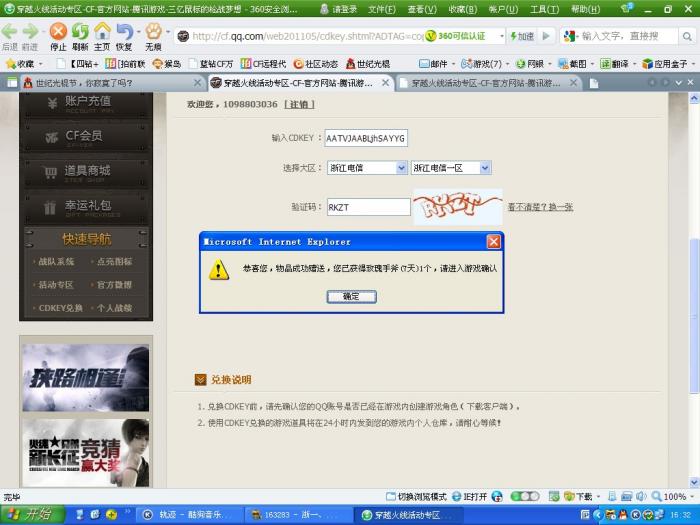Click the CDKEY input field
Screen dimensions: 700x525
[x=366, y=138]
